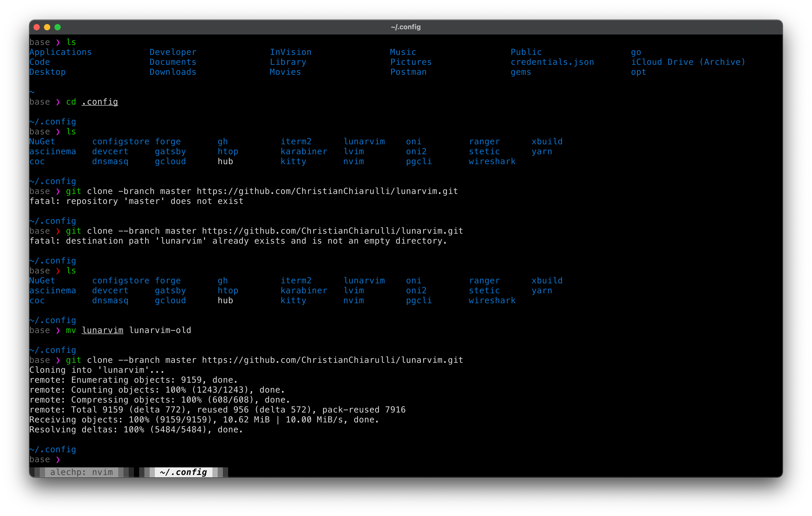Click the fatal: repository 'master' does not exist message

tap(136, 201)
